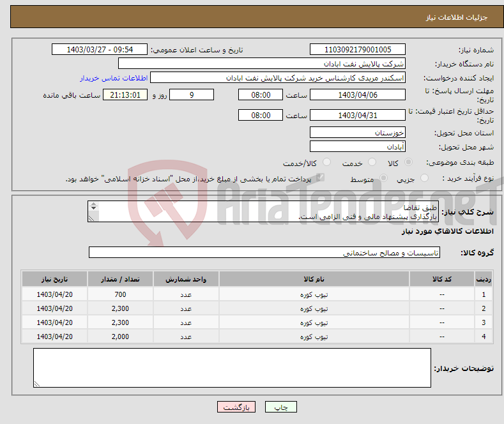504x424 pixels.
Task: Click the delivery city field آبادان
Action: [358, 146]
